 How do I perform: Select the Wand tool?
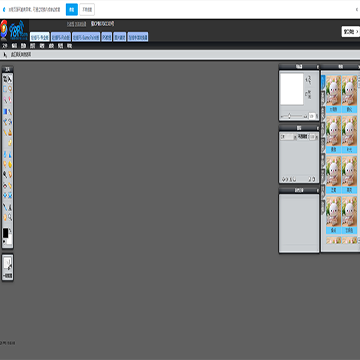tap(5, 100)
